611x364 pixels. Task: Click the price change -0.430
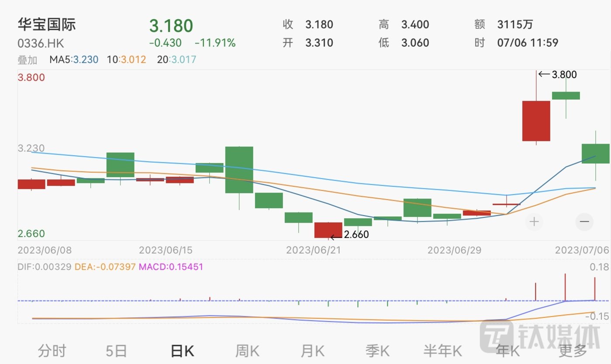click(165, 43)
